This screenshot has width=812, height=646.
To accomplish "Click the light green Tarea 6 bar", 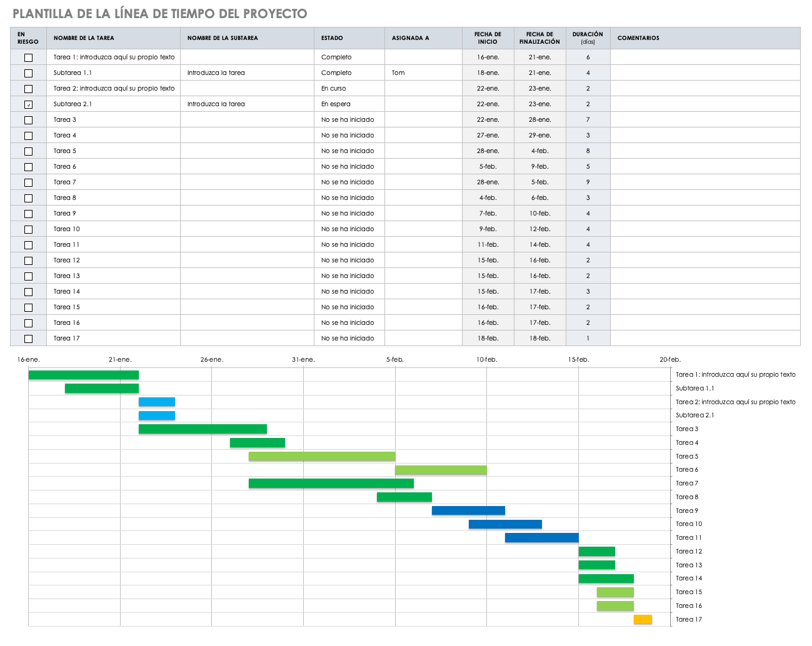I will [x=441, y=470].
